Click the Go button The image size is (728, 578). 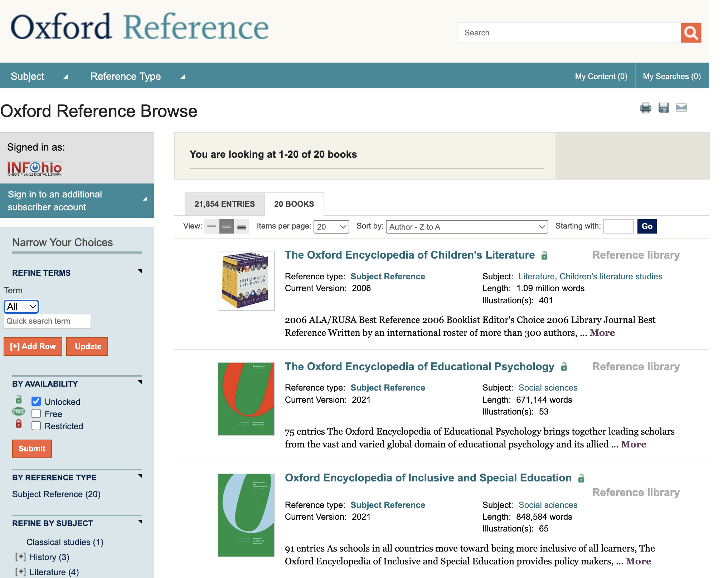(x=647, y=226)
